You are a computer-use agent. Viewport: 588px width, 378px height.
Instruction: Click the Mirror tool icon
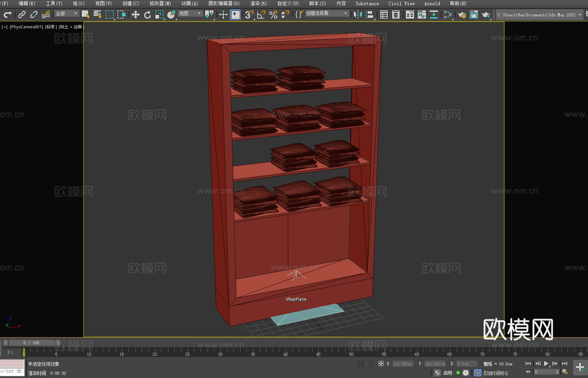click(358, 14)
